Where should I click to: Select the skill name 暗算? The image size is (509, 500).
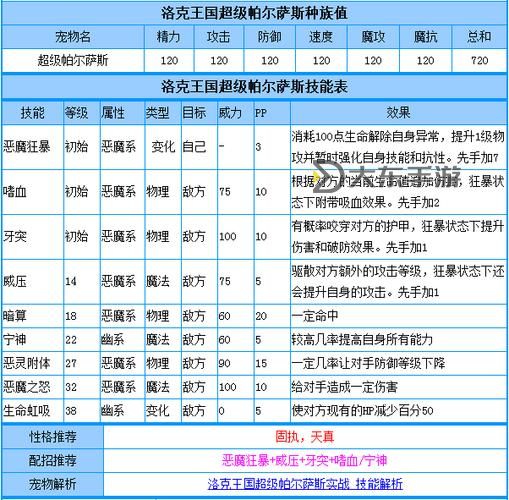click(15, 316)
